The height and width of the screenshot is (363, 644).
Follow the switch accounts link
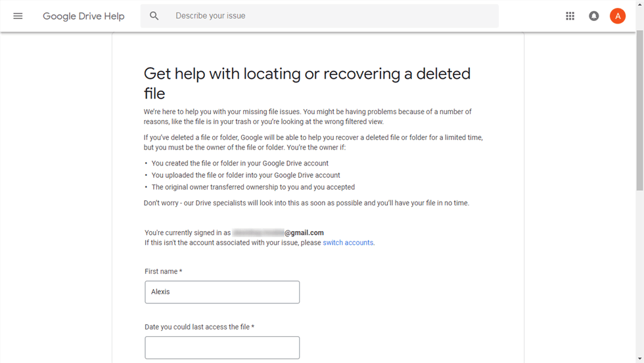pyautogui.click(x=348, y=243)
